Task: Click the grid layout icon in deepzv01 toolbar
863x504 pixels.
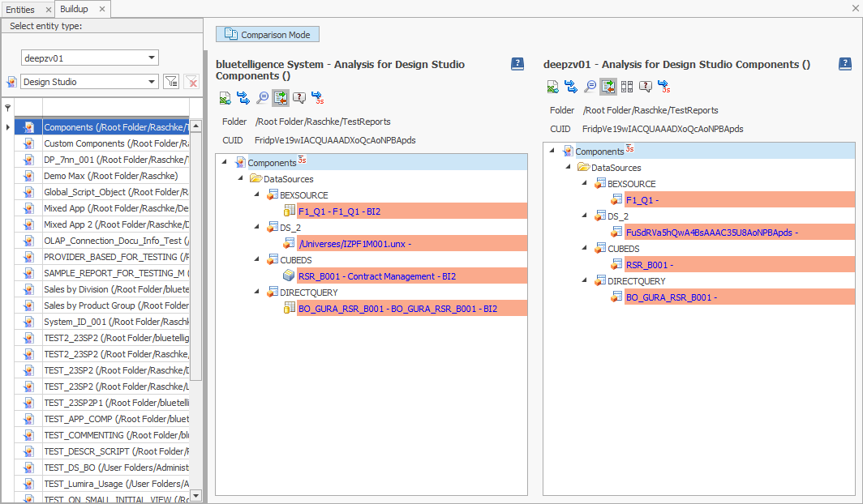Action: pyautogui.click(x=627, y=87)
